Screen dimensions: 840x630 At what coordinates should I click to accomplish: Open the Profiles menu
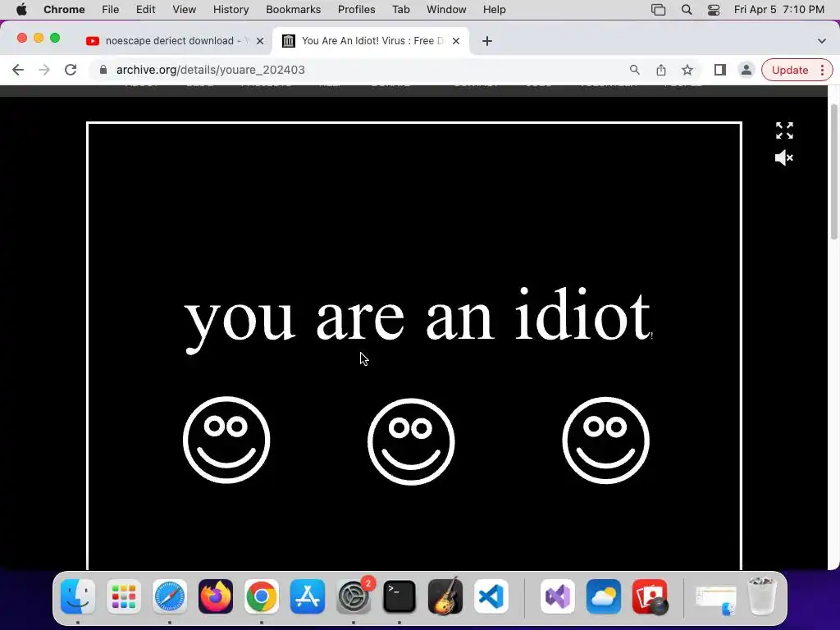click(x=356, y=10)
